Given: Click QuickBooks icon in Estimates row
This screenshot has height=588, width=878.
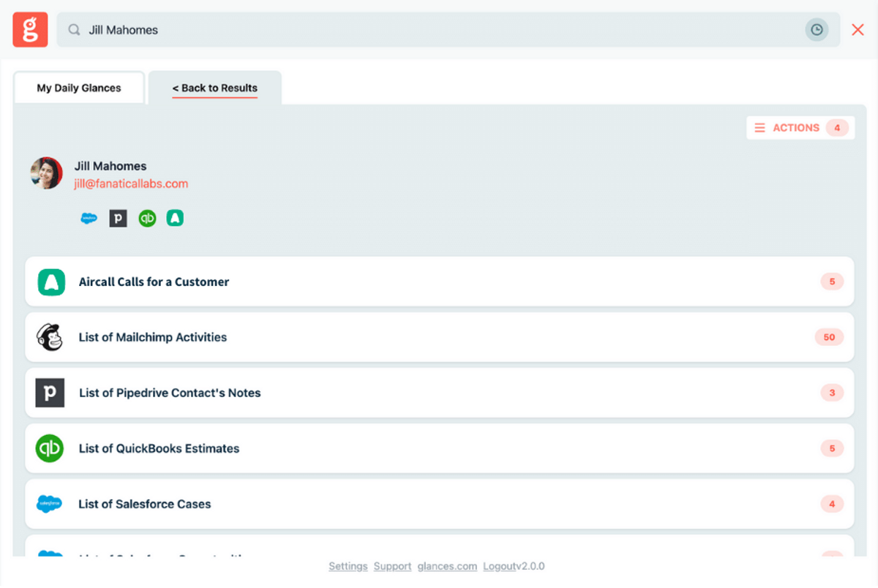Looking at the screenshot, I should (50, 448).
